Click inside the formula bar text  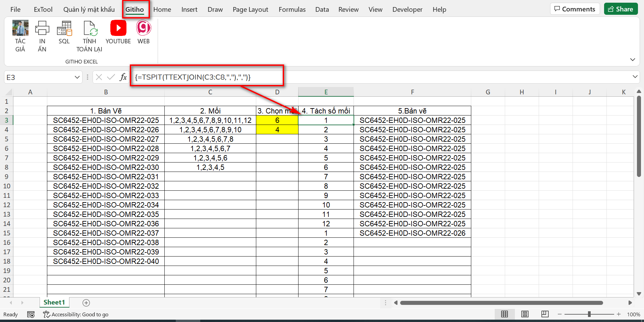click(x=193, y=77)
